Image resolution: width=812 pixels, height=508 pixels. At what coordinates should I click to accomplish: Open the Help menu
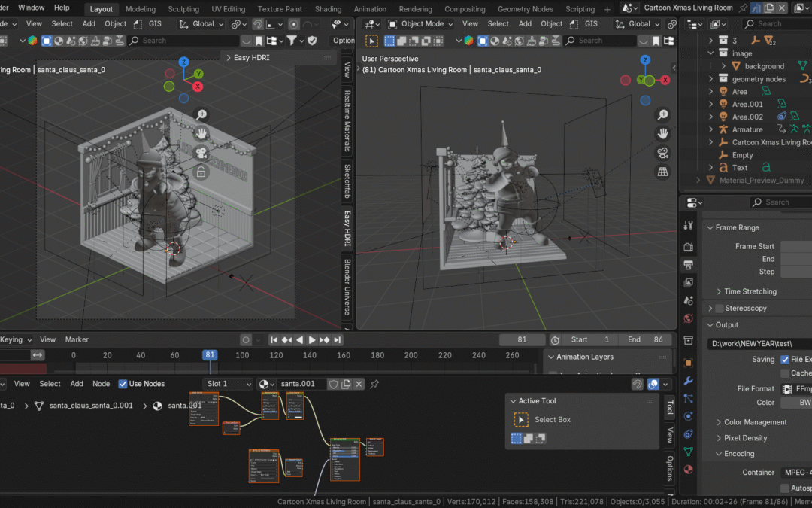[62, 8]
